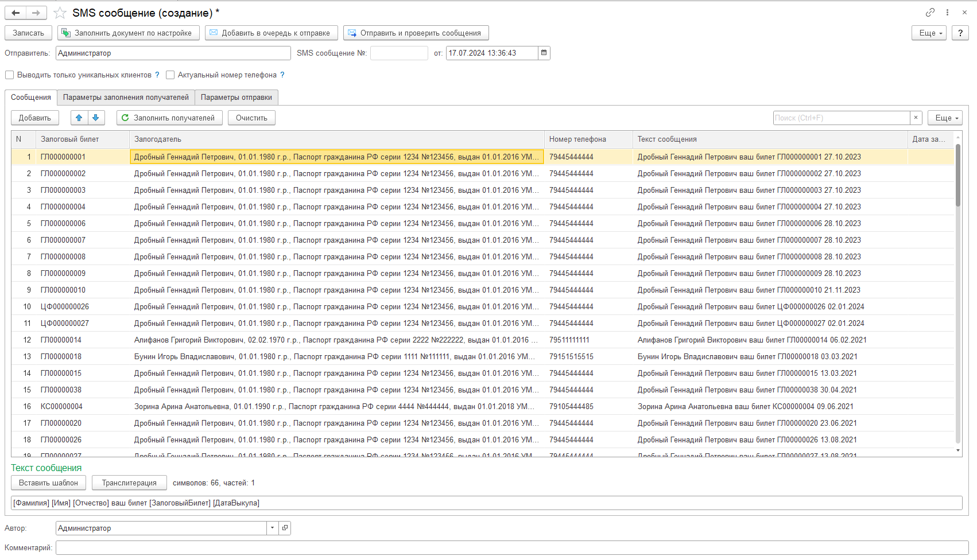Open author record with open-form icon
The height and width of the screenshot is (560, 977).
click(x=285, y=528)
